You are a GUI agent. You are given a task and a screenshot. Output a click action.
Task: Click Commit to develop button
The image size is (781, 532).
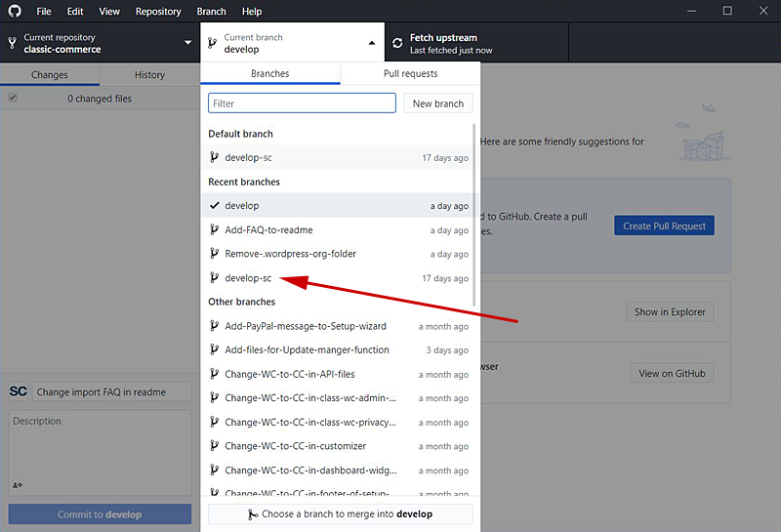100,514
